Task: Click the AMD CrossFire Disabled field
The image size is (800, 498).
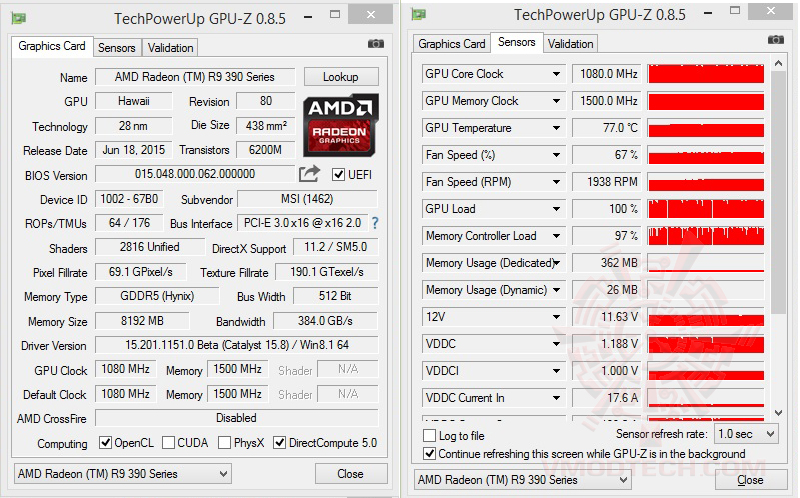Action: coord(237,418)
